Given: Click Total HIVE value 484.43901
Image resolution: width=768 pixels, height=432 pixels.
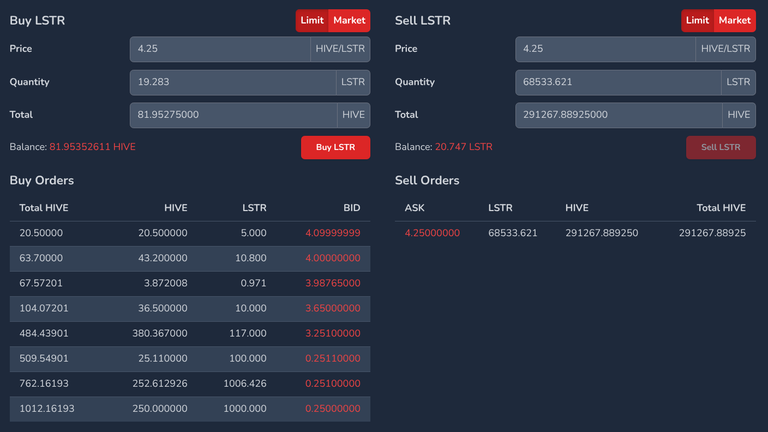Looking at the screenshot, I should point(44,334).
